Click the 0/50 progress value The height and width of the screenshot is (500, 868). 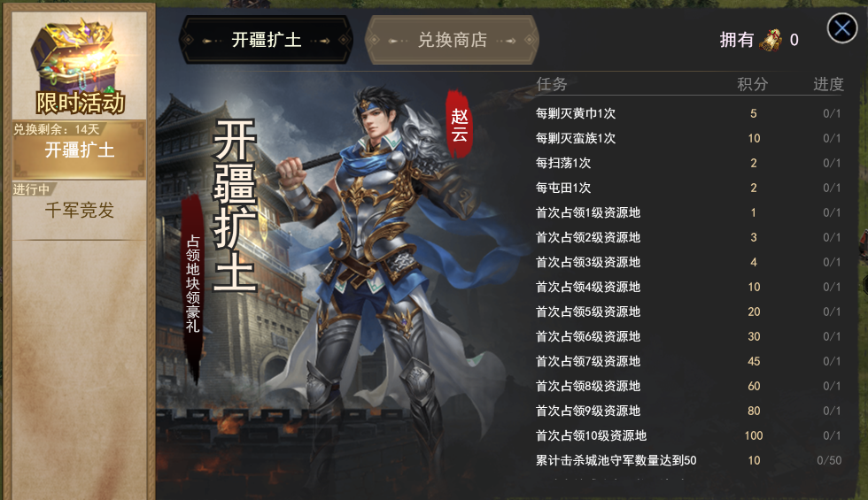click(x=829, y=460)
